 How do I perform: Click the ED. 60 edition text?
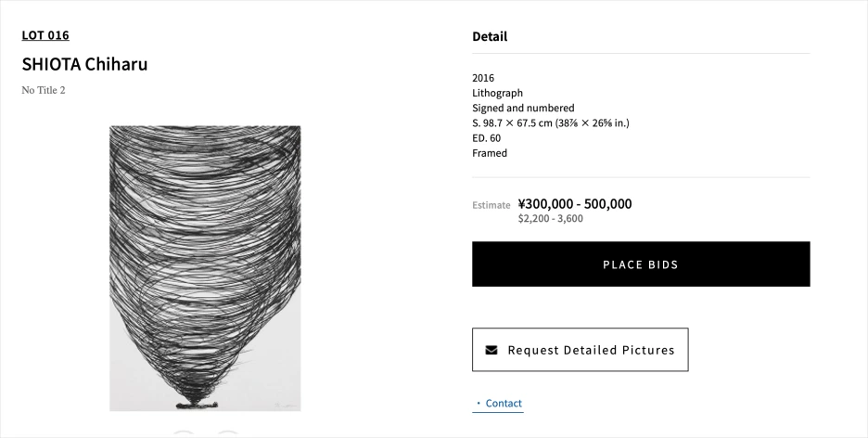click(x=486, y=137)
